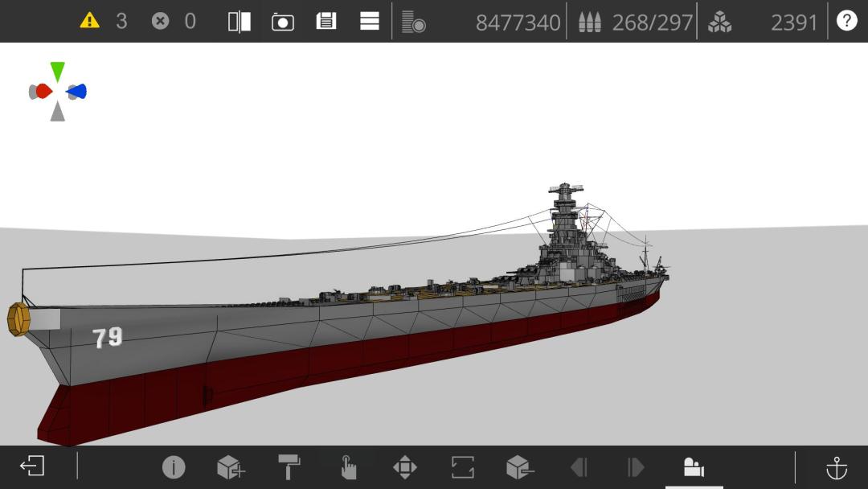Select the add block tool
The height and width of the screenshot is (489, 868).
coord(231,466)
